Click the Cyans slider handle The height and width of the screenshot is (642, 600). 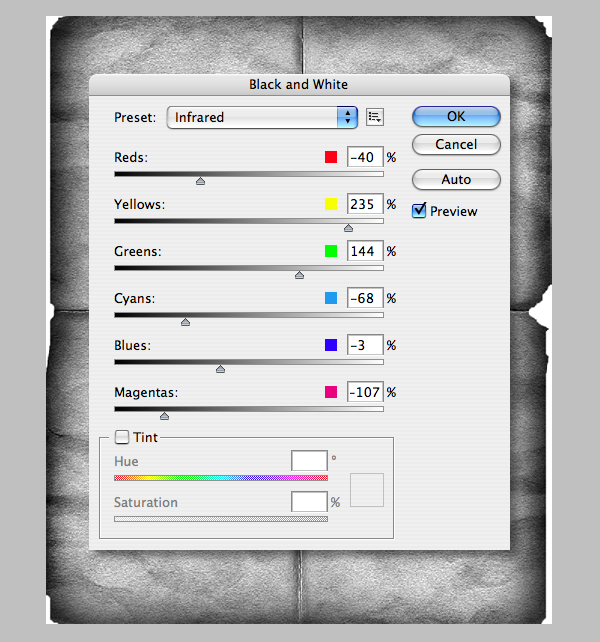coord(186,322)
